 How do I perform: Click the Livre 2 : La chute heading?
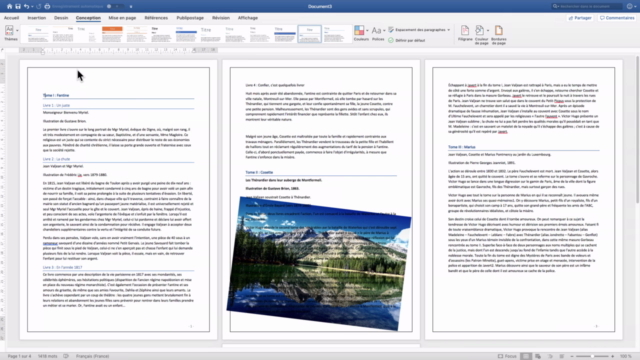click(56, 159)
